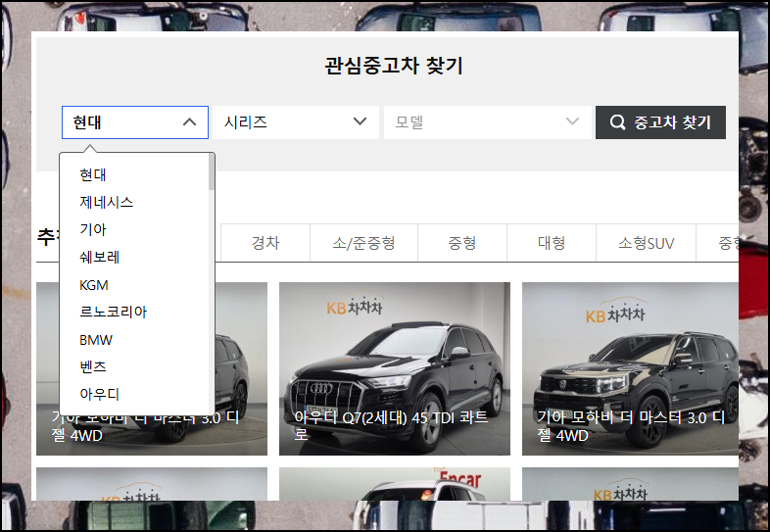This screenshot has height=532, width=770.
Task: Open the rightmost 기아 모하비 더 마스터 card
Action: [x=630, y=369]
